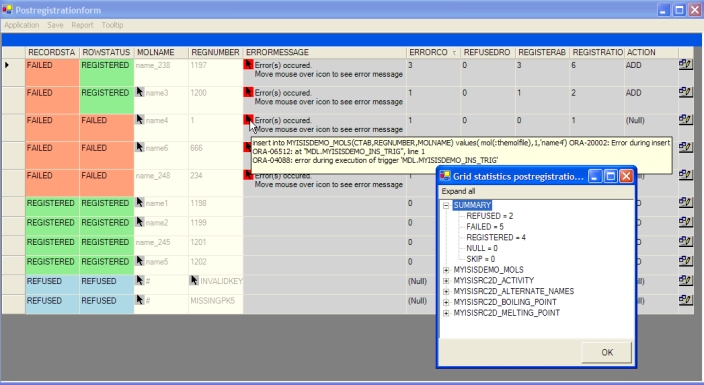This screenshot has width=704, height=385.
Task: Click the structure icon next to name6
Action: point(140,147)
